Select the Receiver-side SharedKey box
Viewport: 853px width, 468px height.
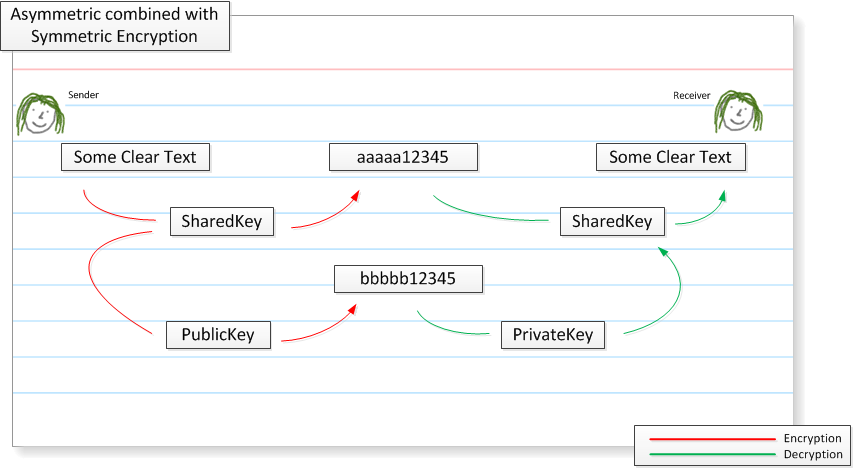click(611, 221)
